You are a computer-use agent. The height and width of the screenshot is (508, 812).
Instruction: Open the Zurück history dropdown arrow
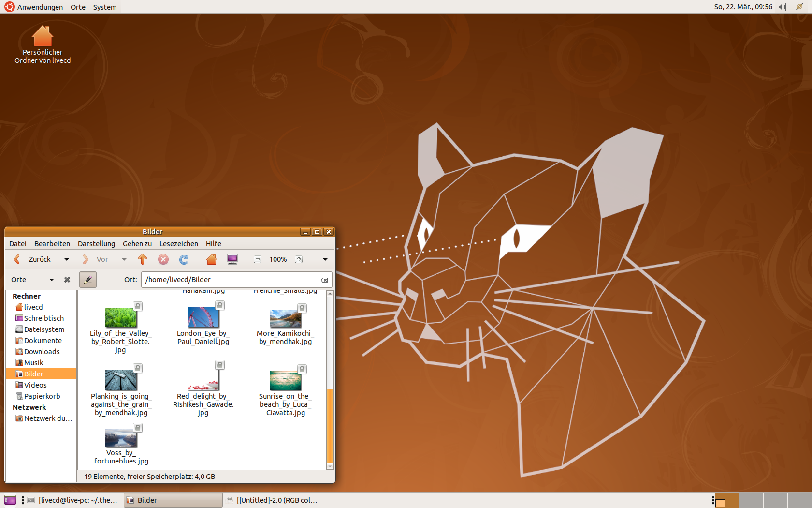(67, 260)
